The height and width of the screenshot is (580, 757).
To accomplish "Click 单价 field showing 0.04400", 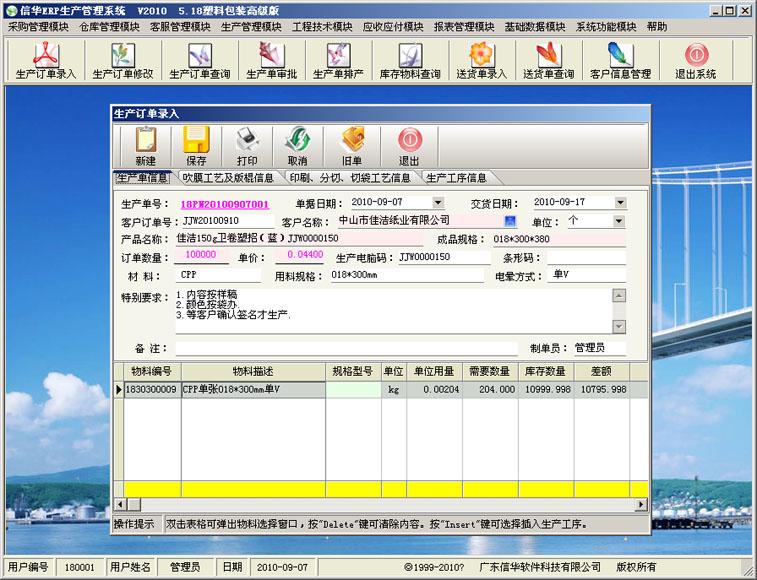I will click(x=299, y=255).
